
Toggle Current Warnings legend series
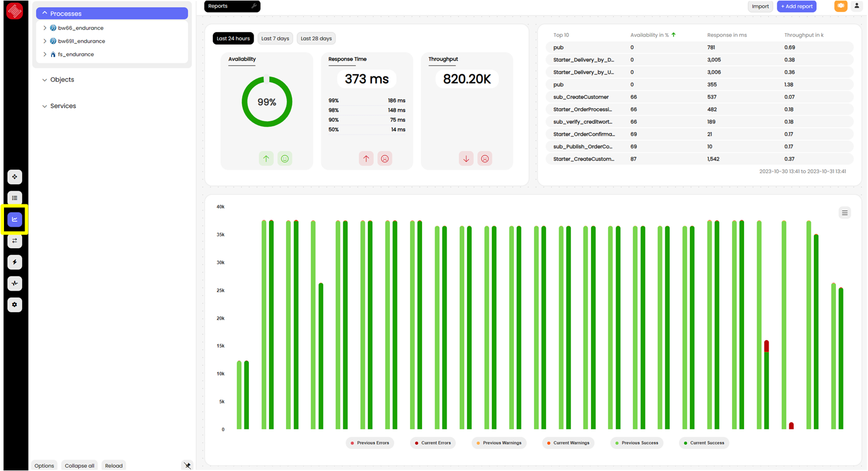click(x=568, y=443)
